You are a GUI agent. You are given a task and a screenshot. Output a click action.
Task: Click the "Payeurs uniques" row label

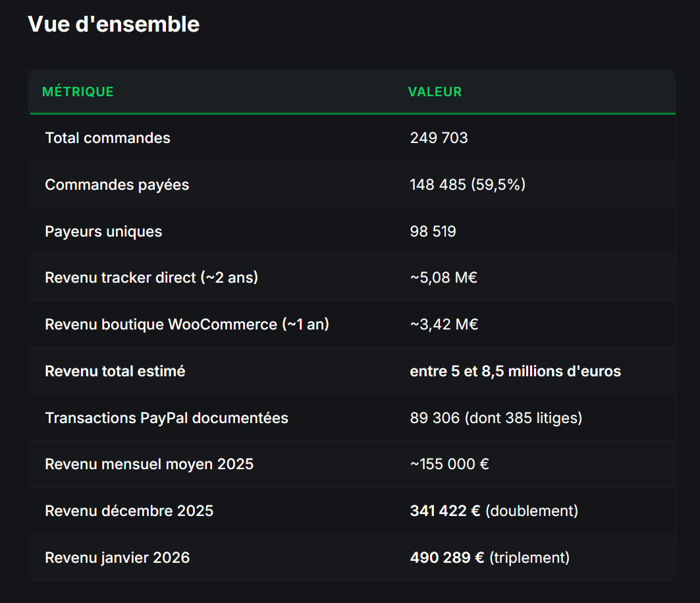[103, 231]
